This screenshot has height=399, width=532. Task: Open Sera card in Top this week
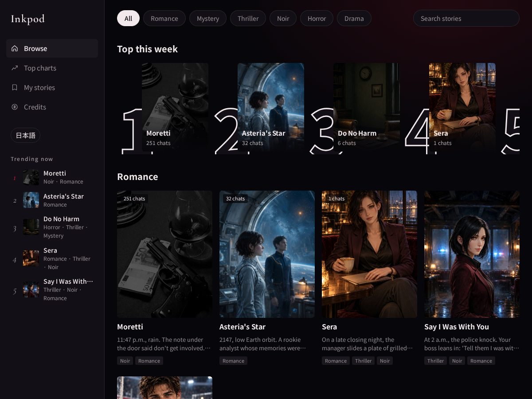(462, 107)
